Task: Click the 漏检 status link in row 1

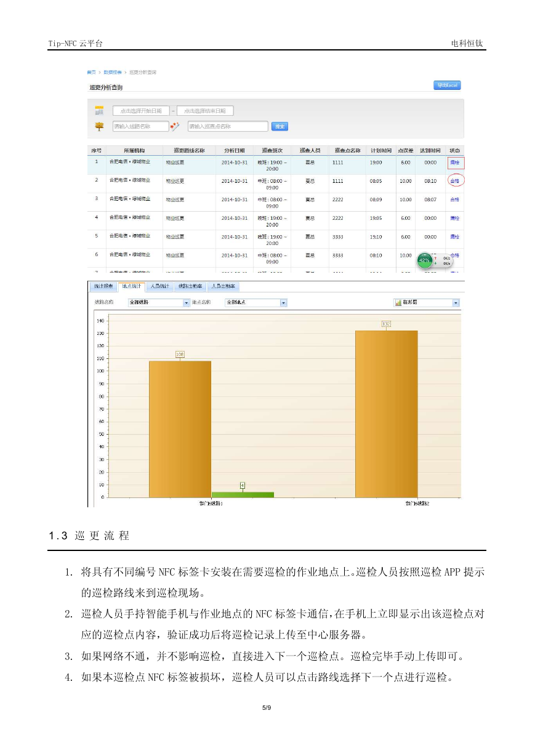Action: [x=455, y=163]
